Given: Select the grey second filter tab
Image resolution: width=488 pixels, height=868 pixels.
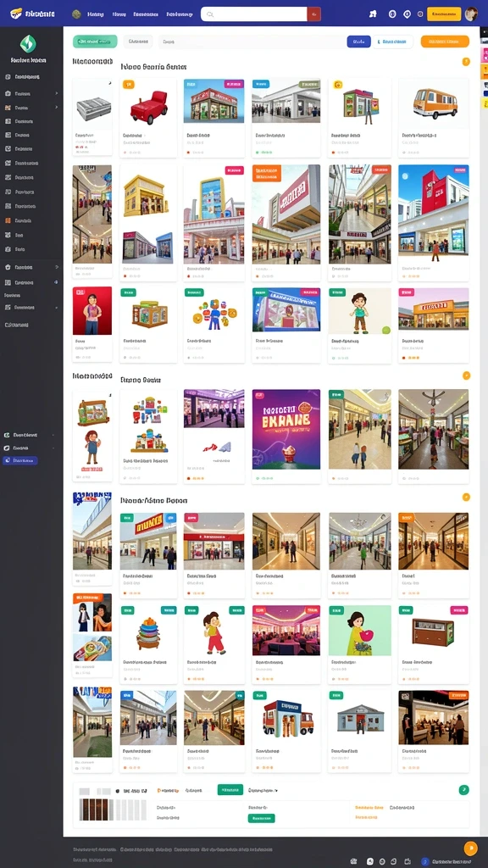Looking at the screenshot, I should coord(138,42).
